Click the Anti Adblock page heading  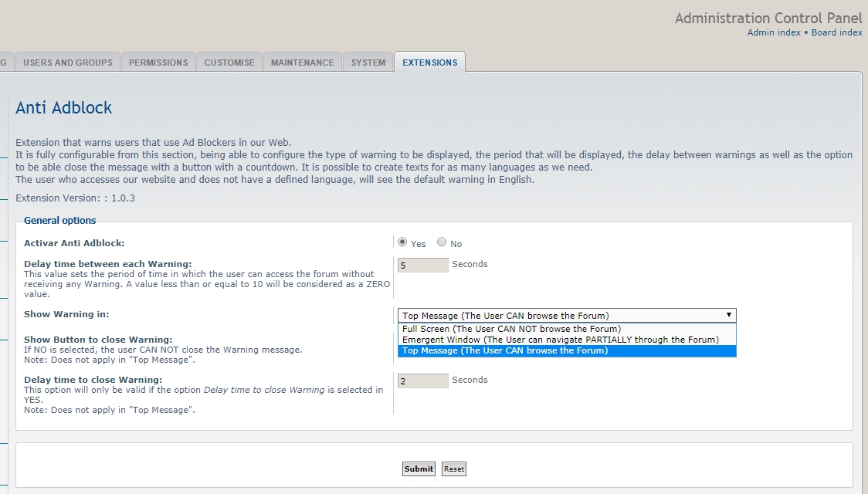(64, 108)
